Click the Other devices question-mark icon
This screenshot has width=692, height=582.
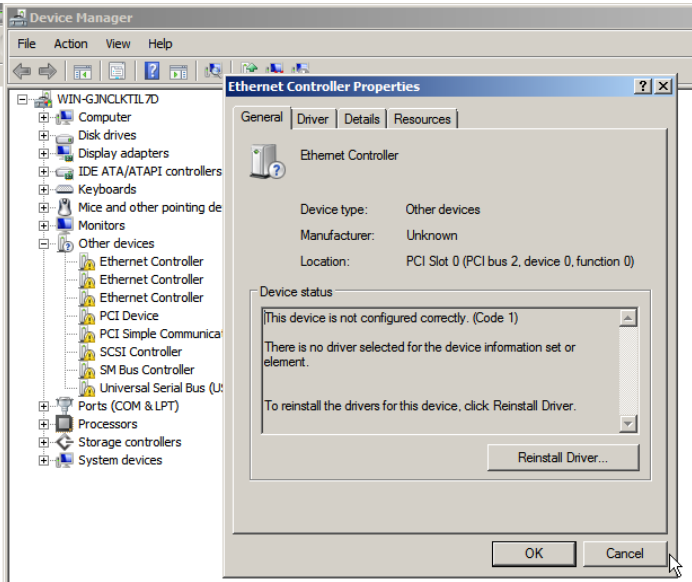click(x=65, y=244)
